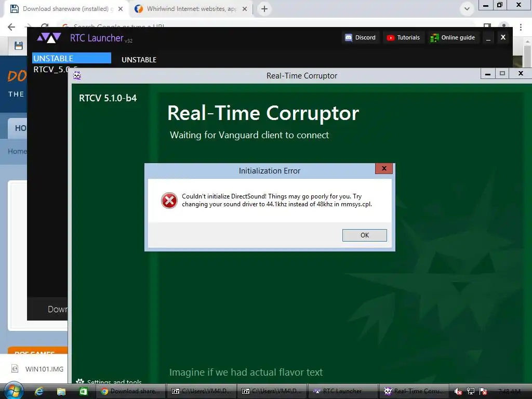Close the Download shareware tab
Image resolution: width=532 pixels, height=399 pixels.
click(x=121, y=9)
